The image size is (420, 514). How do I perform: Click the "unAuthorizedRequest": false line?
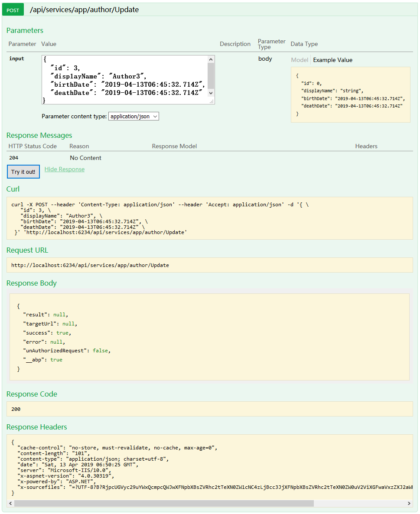(67, 351)
